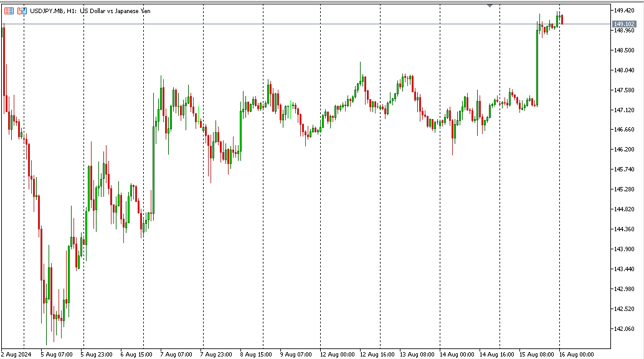Click the 8 Aug 15:00 time label
The image size is (644, 359).
click(x=256, y=355)
